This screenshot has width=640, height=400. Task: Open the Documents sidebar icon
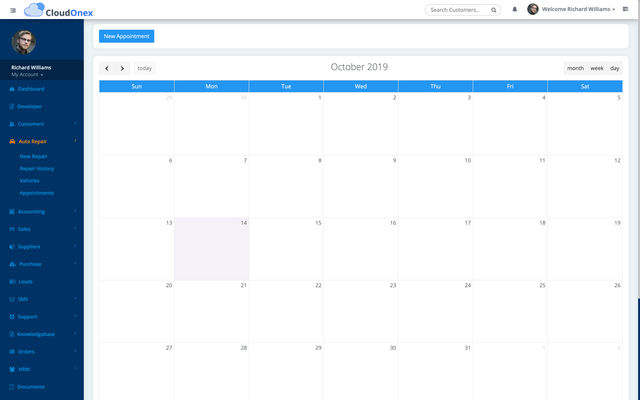[12, 387]
